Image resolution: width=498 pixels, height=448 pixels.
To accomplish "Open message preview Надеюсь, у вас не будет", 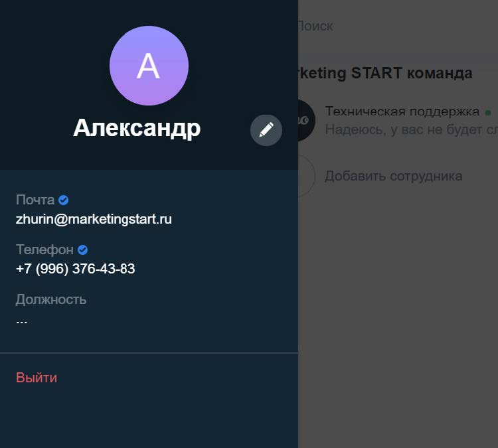I will (411, 129).
